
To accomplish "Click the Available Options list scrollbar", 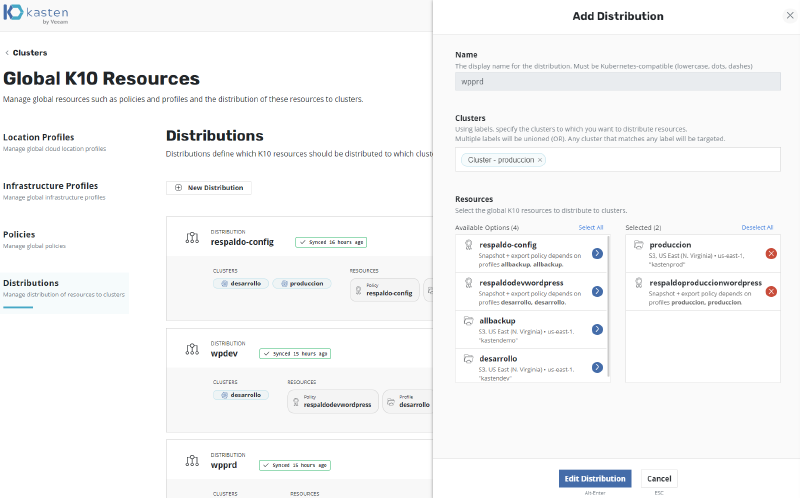I will tap(609, 306).
